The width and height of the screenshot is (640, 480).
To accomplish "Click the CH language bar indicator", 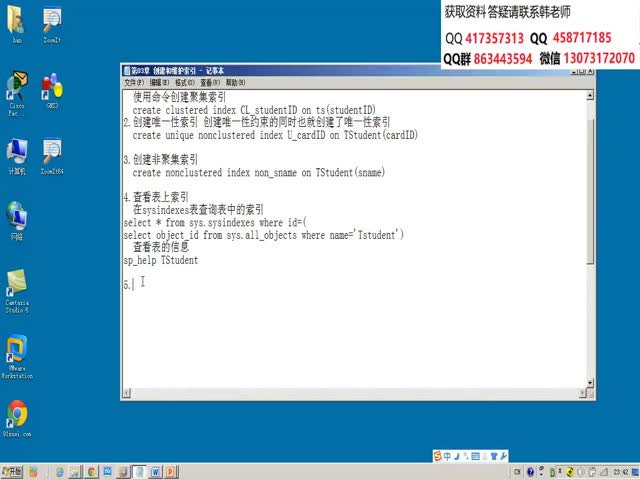I will pos(517,472).
